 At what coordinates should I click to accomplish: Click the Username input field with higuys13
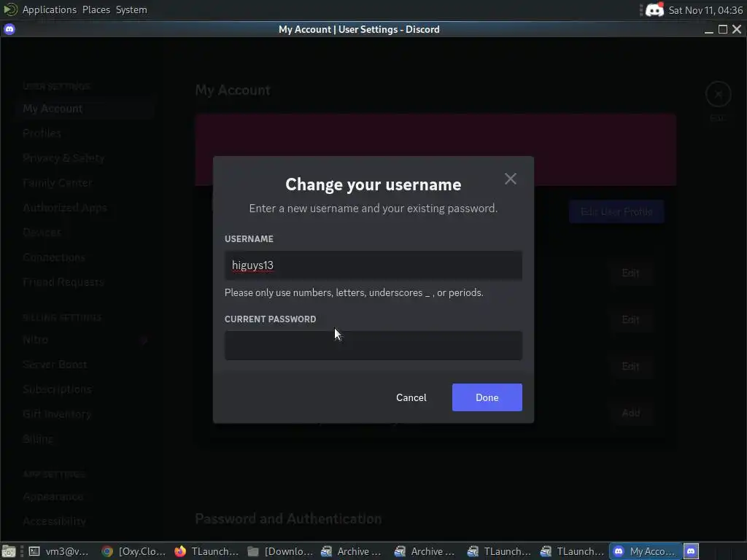click(x=373, y=265)
